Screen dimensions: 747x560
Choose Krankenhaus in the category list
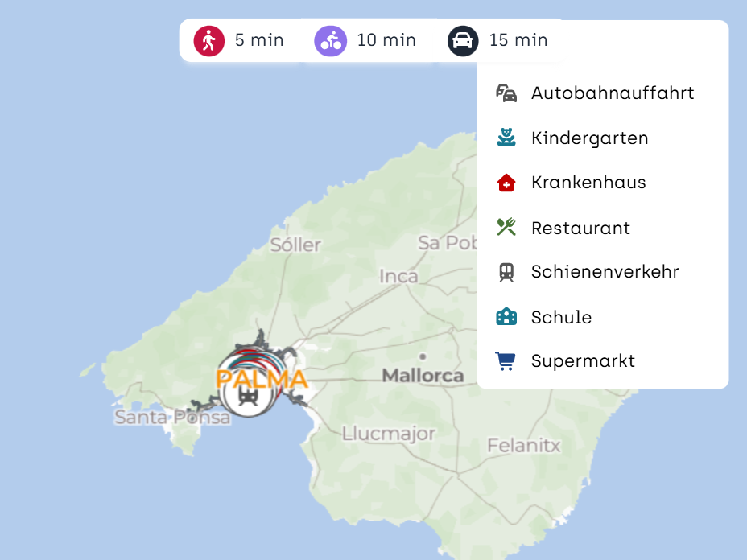[x=588, y=183]
